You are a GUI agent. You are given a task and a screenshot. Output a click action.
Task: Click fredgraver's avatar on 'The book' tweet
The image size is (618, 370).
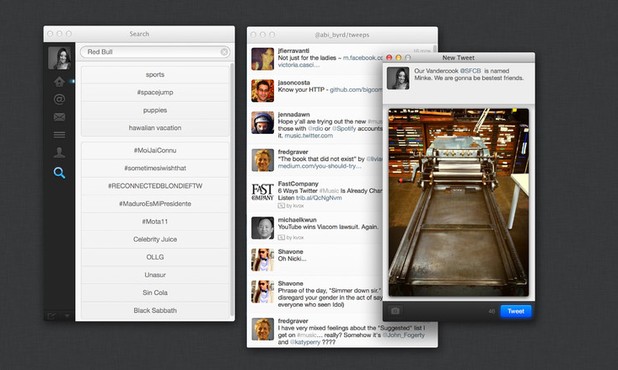click(262, 160)
